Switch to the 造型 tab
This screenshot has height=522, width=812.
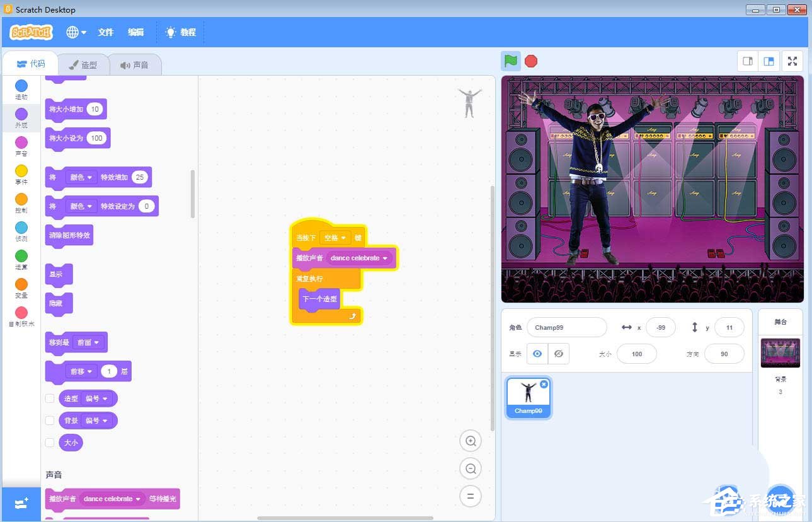(x=84, y=64)
